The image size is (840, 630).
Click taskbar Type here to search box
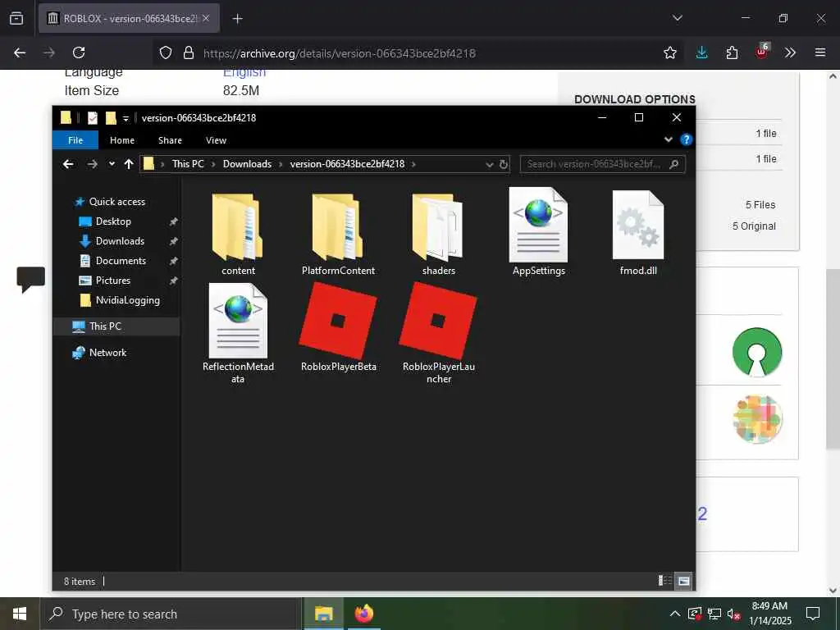click(171, 614)
